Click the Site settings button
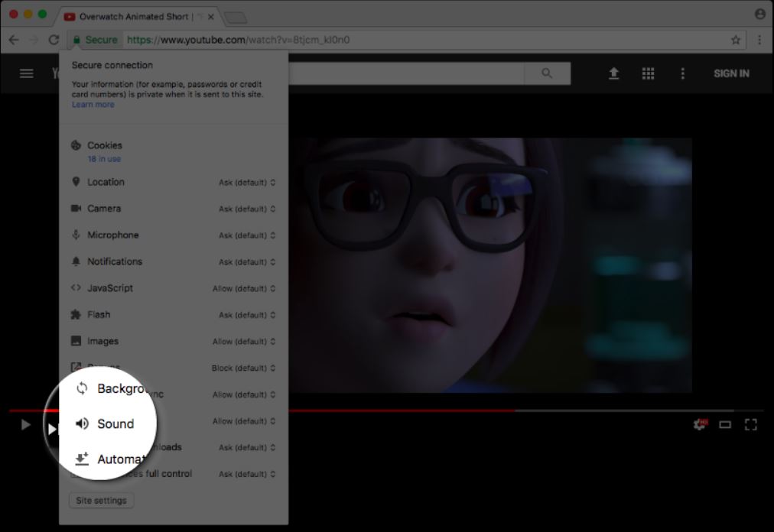The image size is (774, 532). coord(101,501)
